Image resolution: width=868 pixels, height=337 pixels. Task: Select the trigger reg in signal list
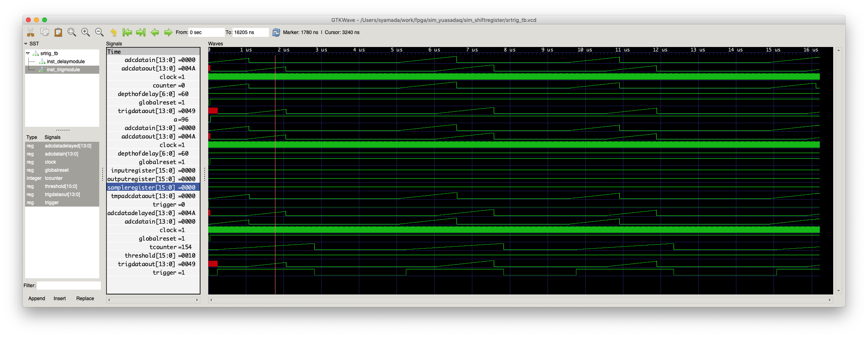[x=62, y=203]
